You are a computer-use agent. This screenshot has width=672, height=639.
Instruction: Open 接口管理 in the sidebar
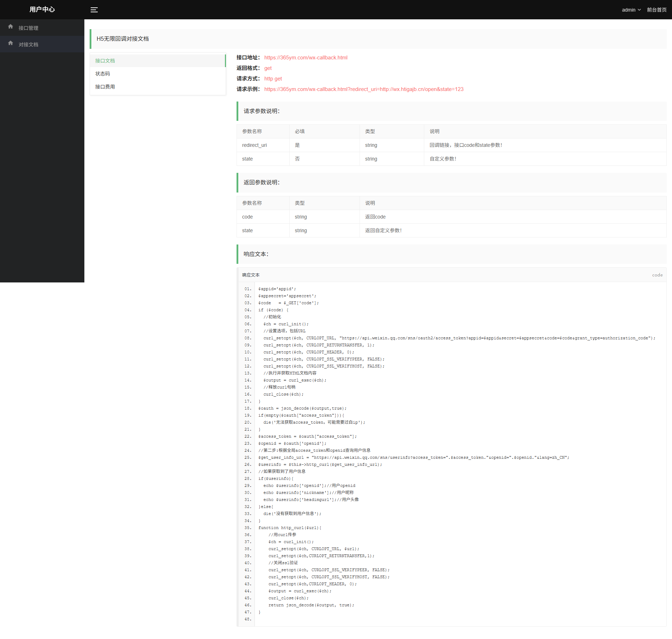point(28,28)
